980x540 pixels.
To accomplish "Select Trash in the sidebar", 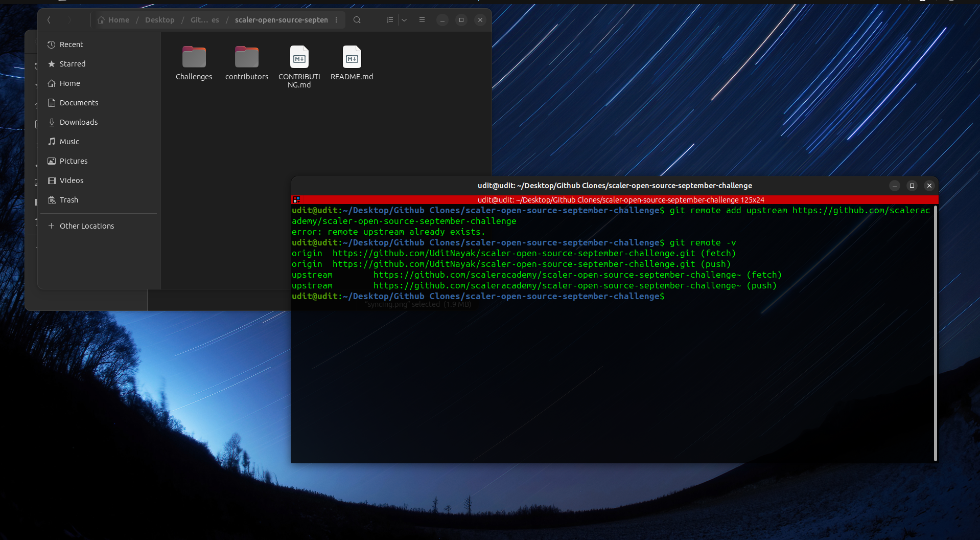I will (x=68, y=200).
